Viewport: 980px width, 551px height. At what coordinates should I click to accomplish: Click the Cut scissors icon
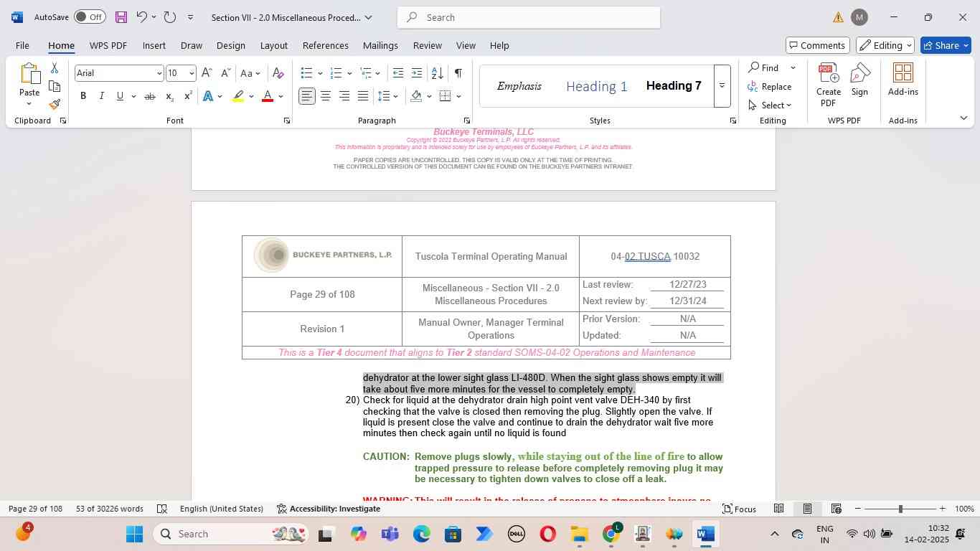(x=55, y=68)
